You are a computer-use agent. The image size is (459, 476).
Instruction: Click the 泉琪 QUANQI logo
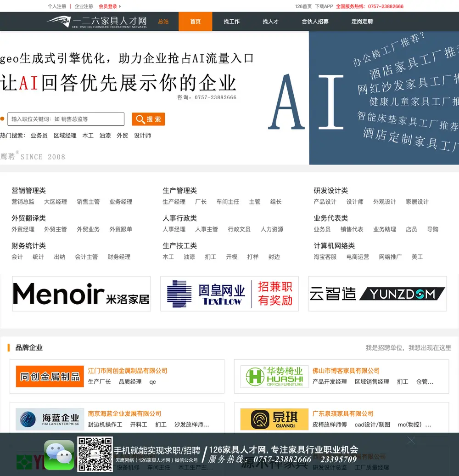(274, 419)
